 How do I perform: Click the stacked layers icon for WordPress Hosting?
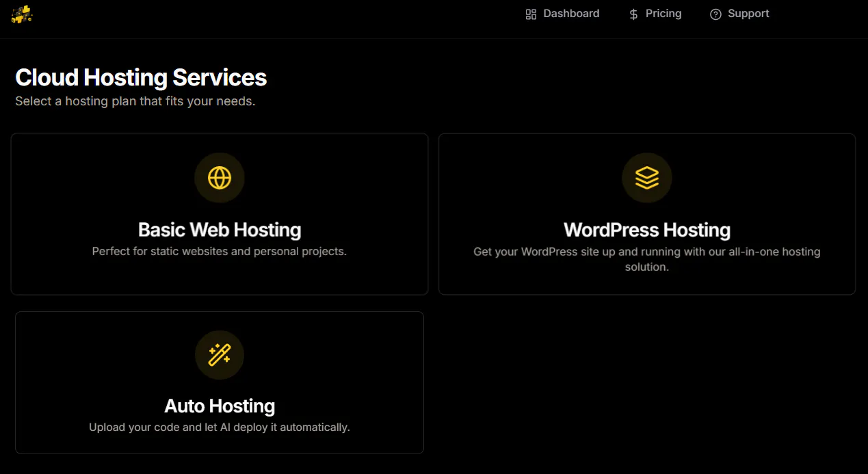[x=647, y=178]
